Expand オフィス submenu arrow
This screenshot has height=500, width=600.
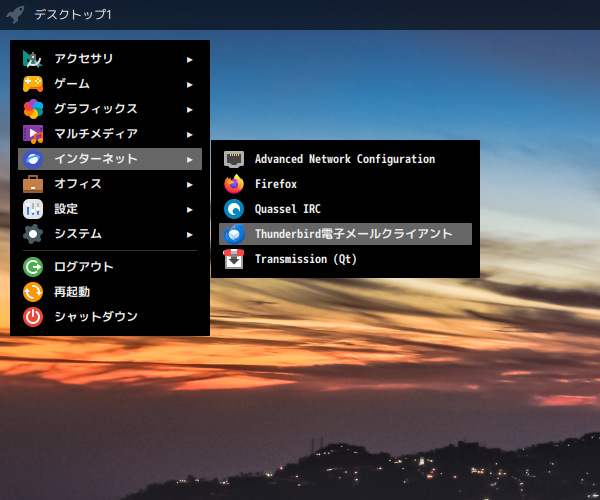[x=189, y=185]
